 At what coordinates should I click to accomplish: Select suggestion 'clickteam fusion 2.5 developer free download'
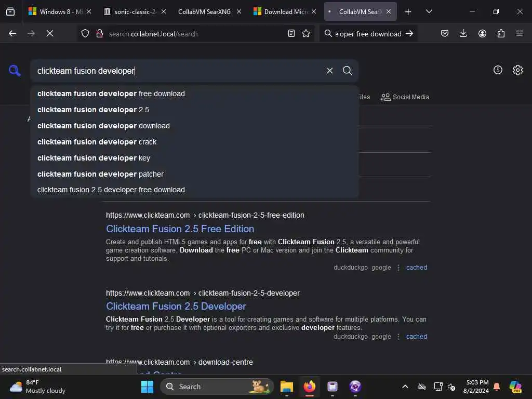(x=194, y=190)
